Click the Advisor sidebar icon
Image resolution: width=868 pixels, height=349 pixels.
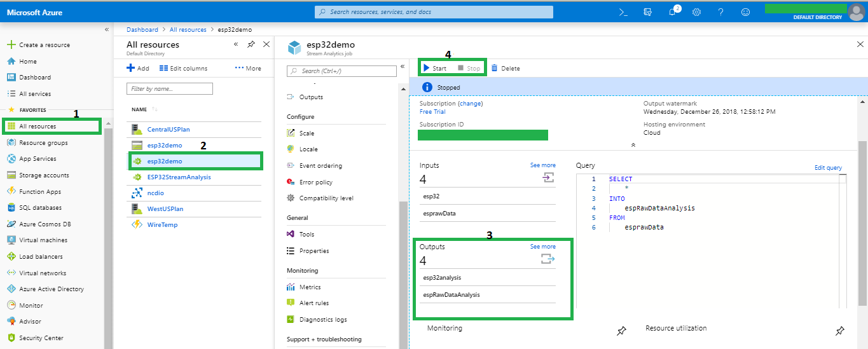pos(11,322)
